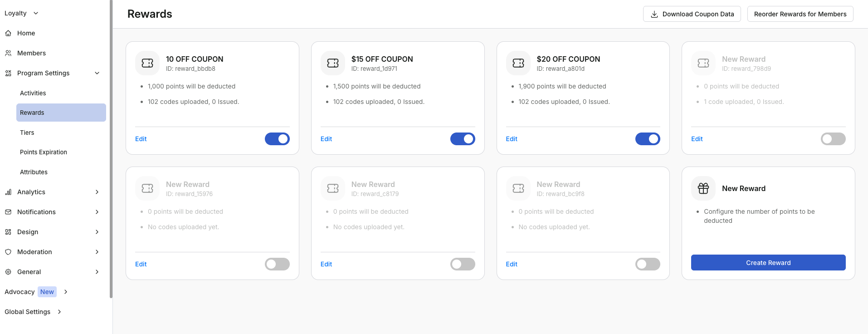
Task: Click the coupon icon of 10 OFF COUPON
Action: pos(147,63)
